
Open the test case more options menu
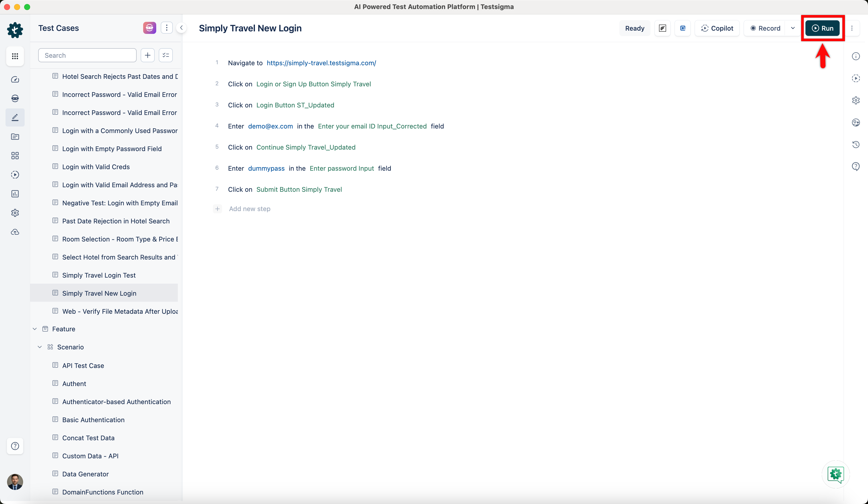(852, 28)
